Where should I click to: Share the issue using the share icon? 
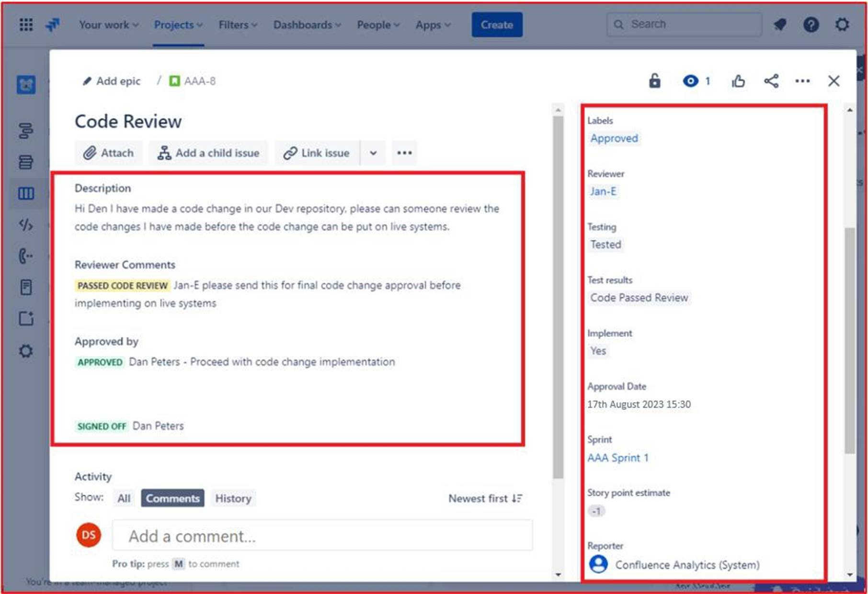[771, 81]
